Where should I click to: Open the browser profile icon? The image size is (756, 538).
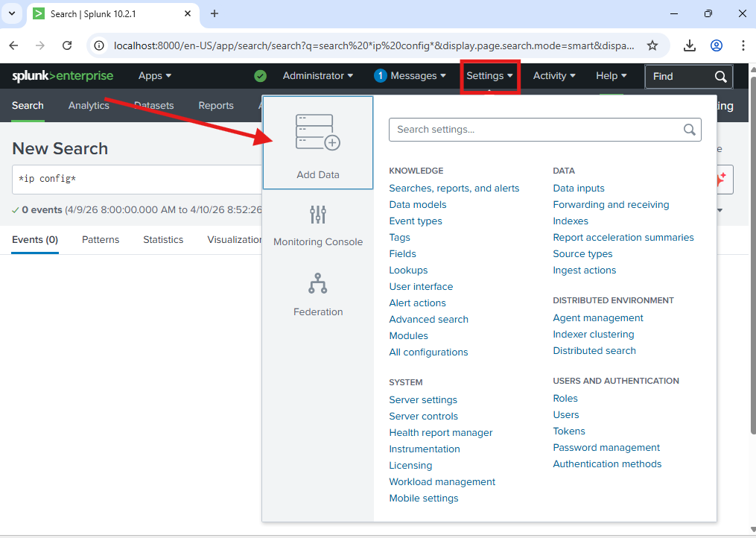click(717, 45)
